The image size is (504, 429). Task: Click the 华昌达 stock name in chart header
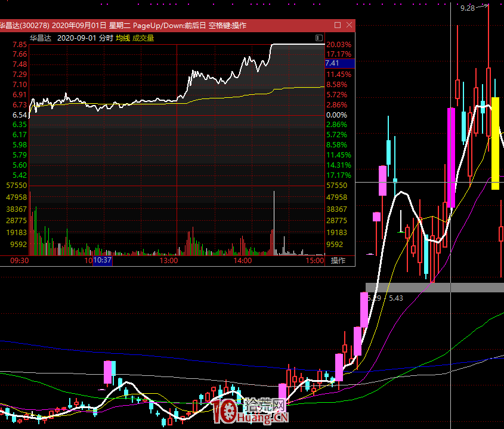tap(41, 38)
